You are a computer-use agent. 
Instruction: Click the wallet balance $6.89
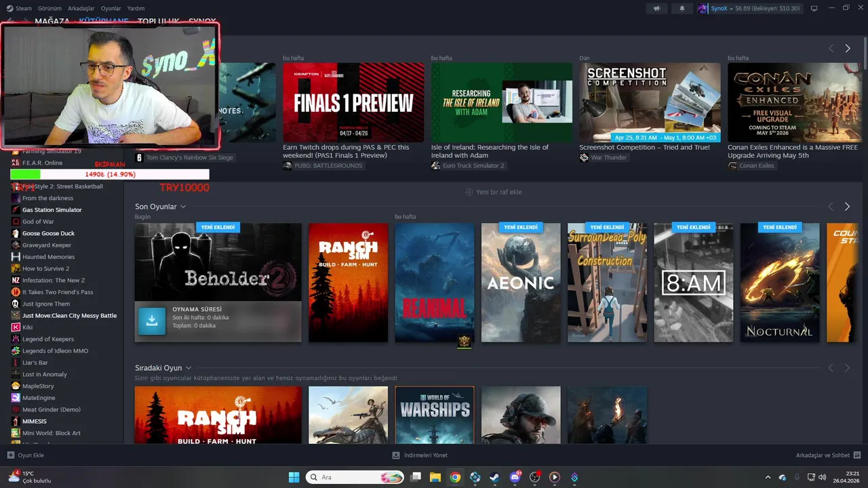point(768,8)
